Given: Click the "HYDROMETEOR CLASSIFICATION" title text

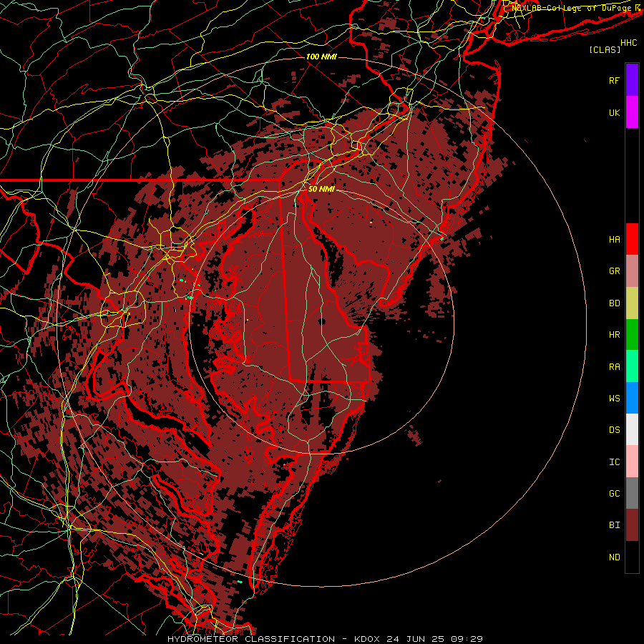Looking at the screenshot, I should 251,639.
